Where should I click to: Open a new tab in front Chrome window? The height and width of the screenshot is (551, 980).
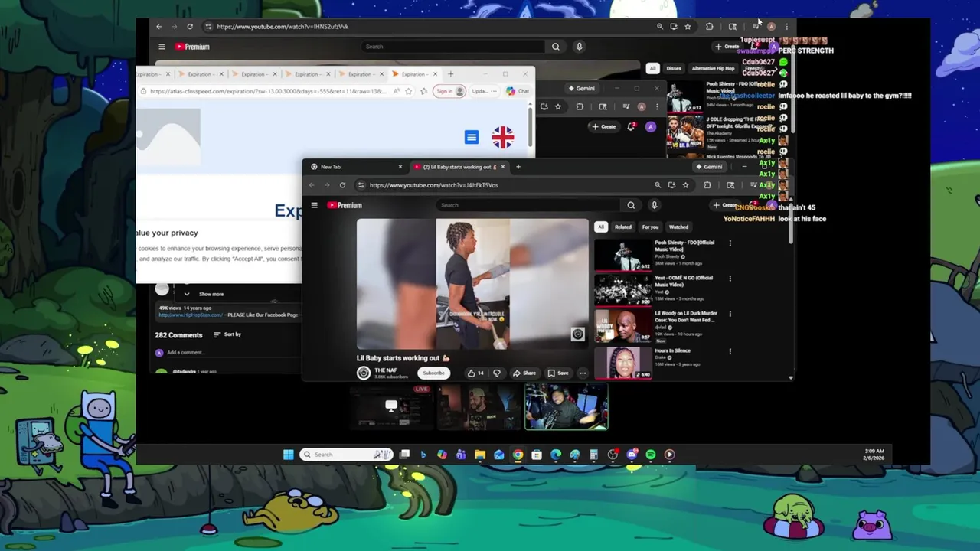(518, 167)
